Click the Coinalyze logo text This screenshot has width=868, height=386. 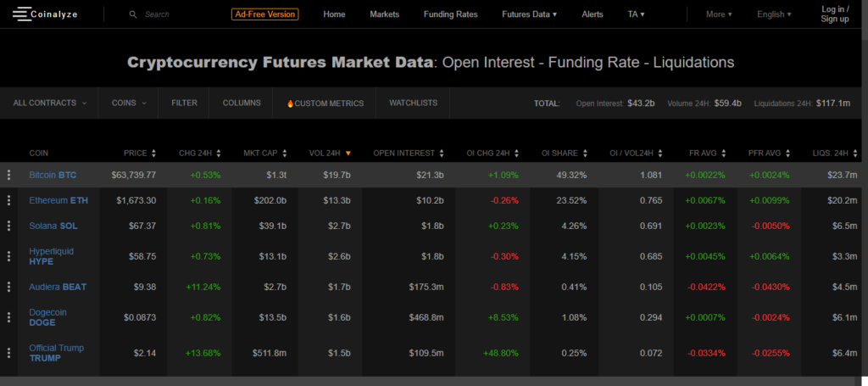tap(54, 14)
